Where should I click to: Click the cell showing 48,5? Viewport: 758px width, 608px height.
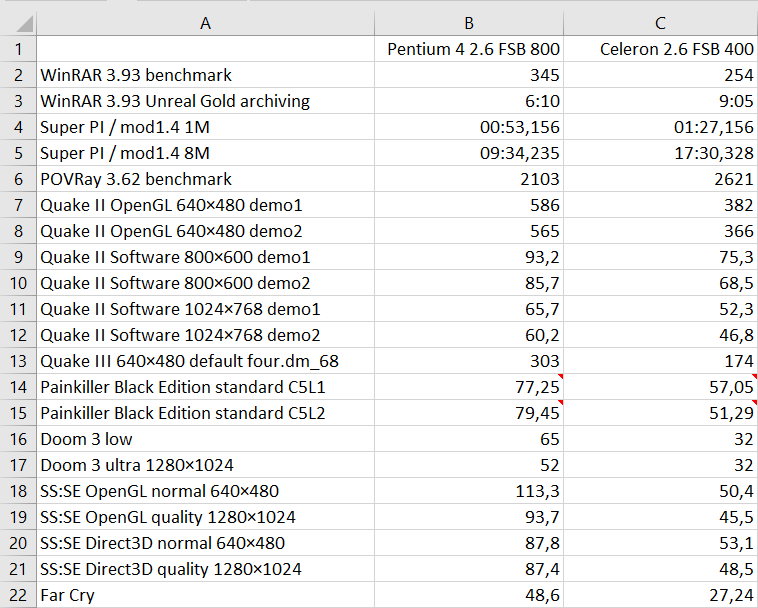coord(660,569)
